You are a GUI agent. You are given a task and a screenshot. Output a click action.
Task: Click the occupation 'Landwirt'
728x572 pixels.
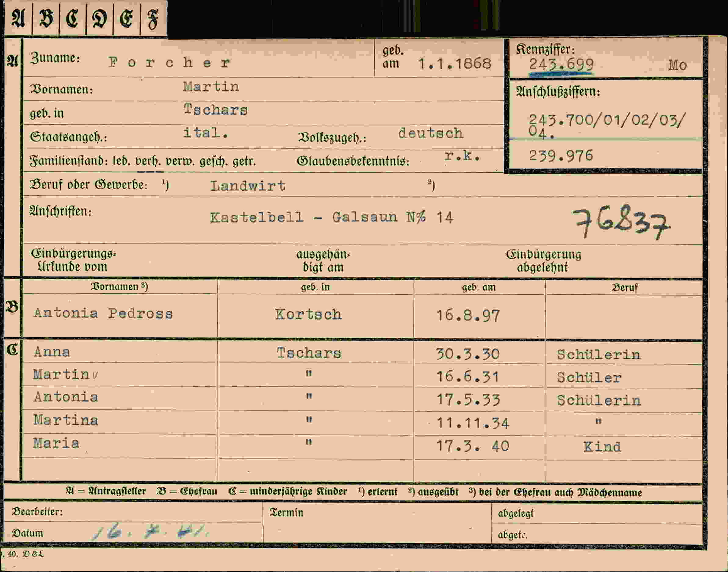[x=248, y=185]
